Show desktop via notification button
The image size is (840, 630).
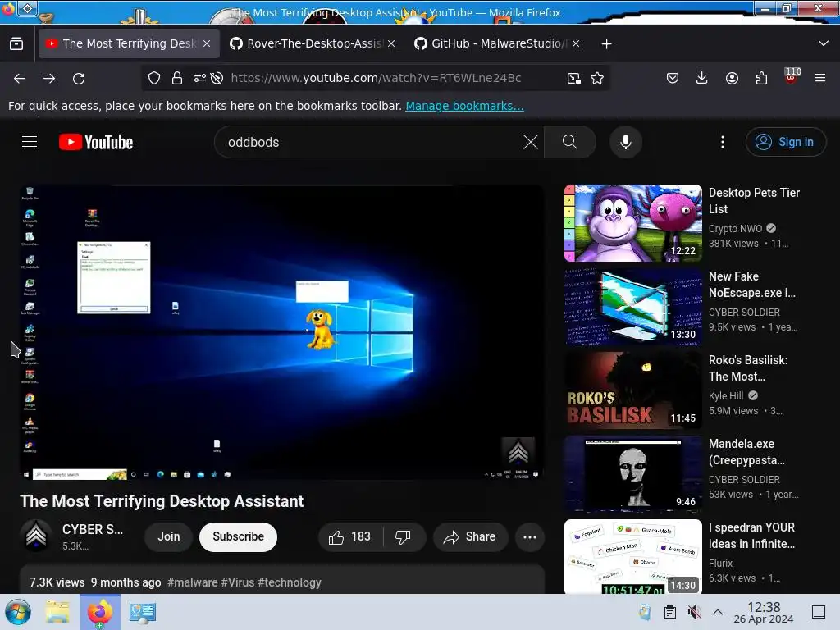coord(819,612)
